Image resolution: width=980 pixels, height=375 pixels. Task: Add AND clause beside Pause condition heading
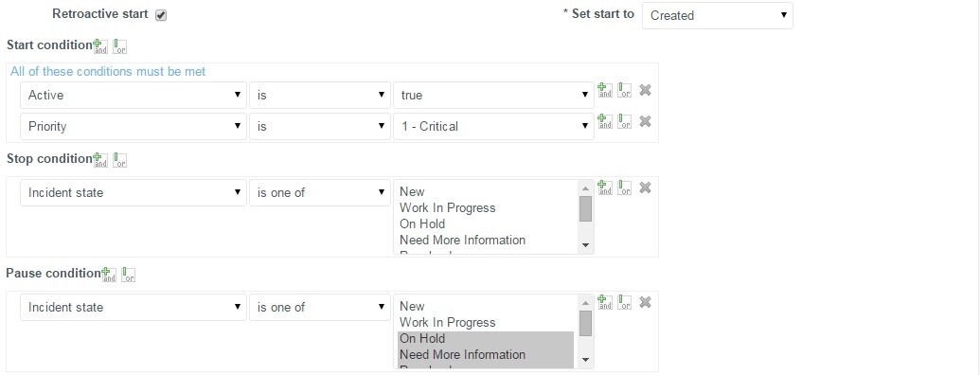(109, 275)
